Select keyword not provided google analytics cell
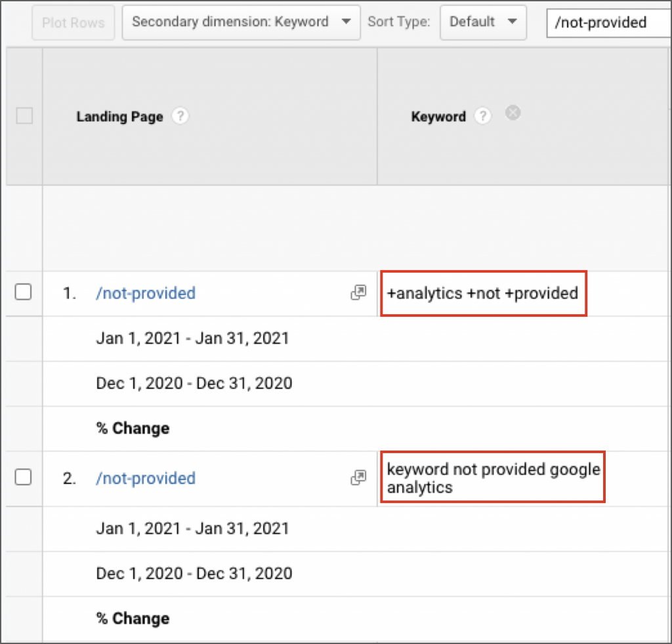The width and height of the screenshot is (672, 644). click(x=493, y=478)
